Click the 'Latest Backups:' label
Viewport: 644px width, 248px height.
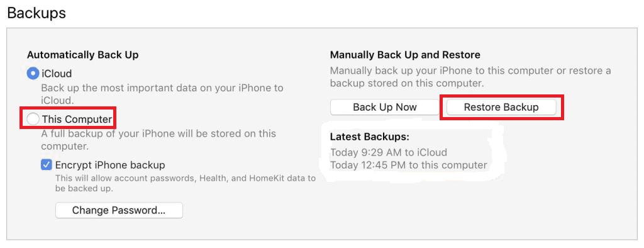370,137
